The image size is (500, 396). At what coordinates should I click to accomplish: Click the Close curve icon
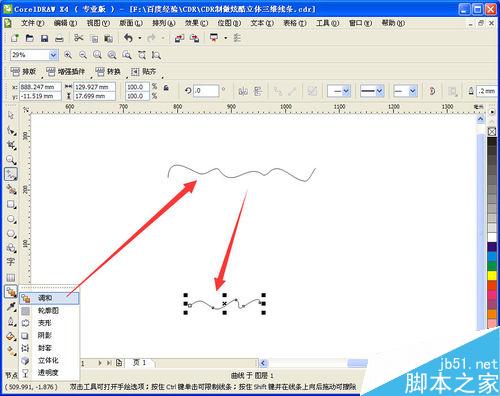(x=432, y=91)
